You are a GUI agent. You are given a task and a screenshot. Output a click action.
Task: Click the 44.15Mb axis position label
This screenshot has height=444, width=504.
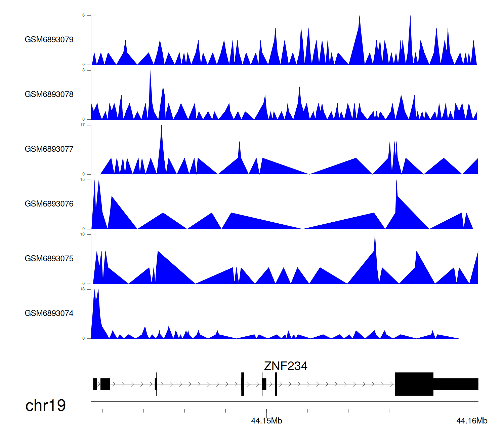coord(266,421)
